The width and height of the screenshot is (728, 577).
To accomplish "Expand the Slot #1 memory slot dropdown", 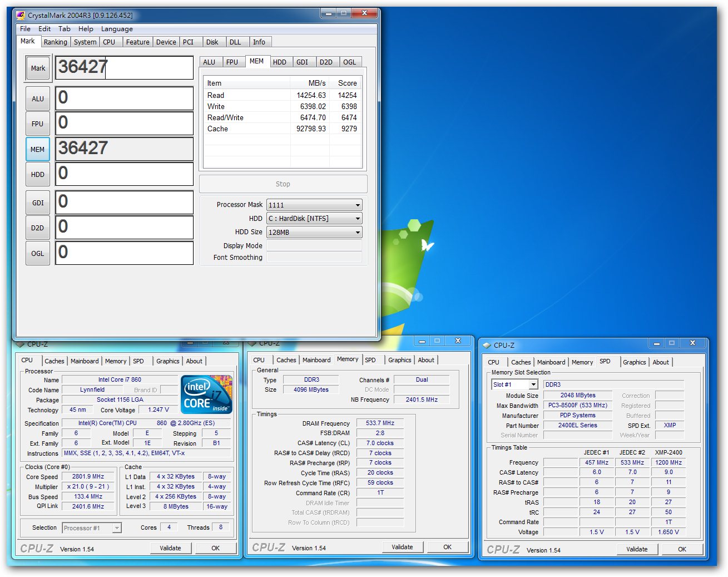I will point(533,384).
